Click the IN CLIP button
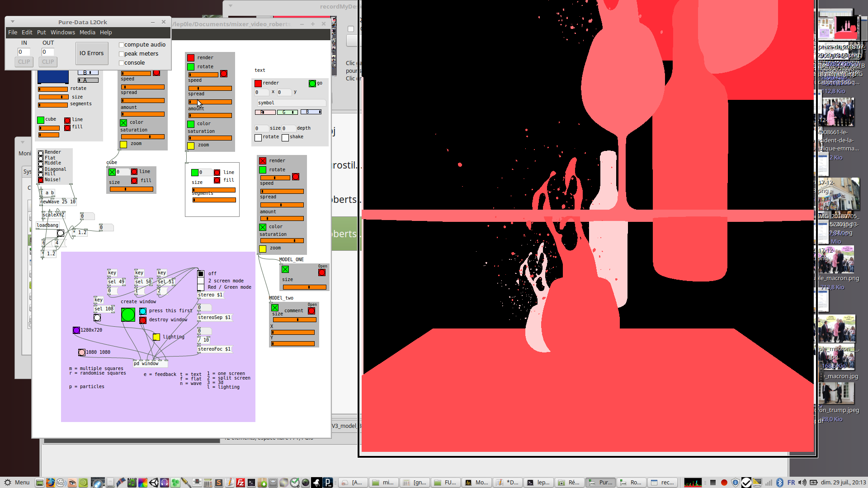868x488 pixels. pyautogui.click(x=24, y=62)
